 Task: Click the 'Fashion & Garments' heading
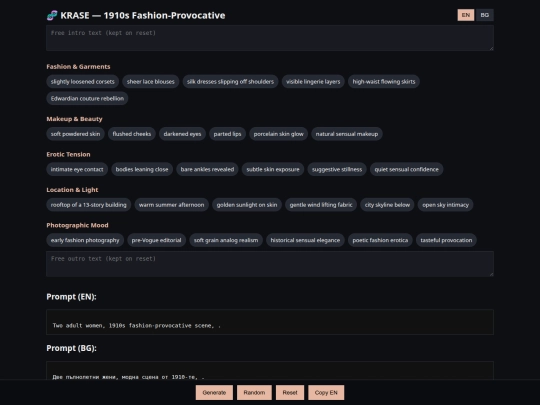[79, 67]
